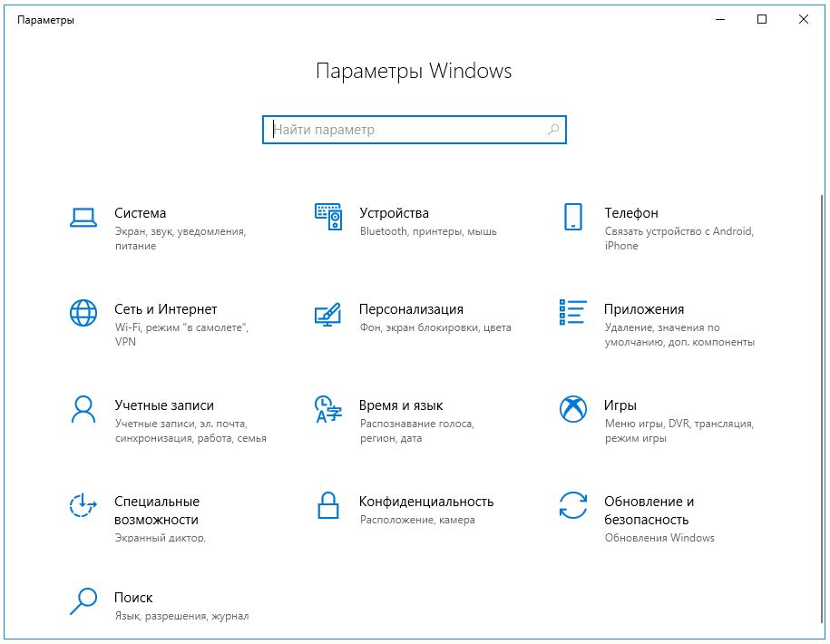This screenshot has height=644, width=830.
Task: Focus the Найти параметр search field
Action: click(415, 130)
